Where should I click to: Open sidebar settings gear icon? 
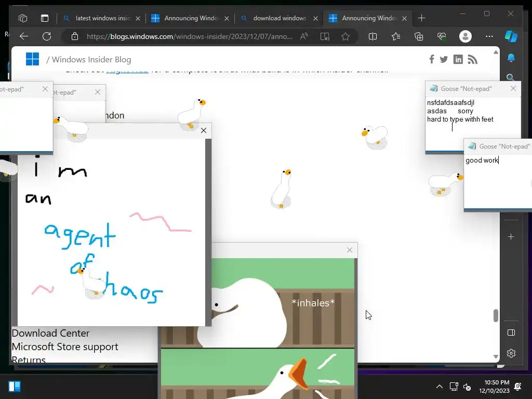click(x=511, y=353)
